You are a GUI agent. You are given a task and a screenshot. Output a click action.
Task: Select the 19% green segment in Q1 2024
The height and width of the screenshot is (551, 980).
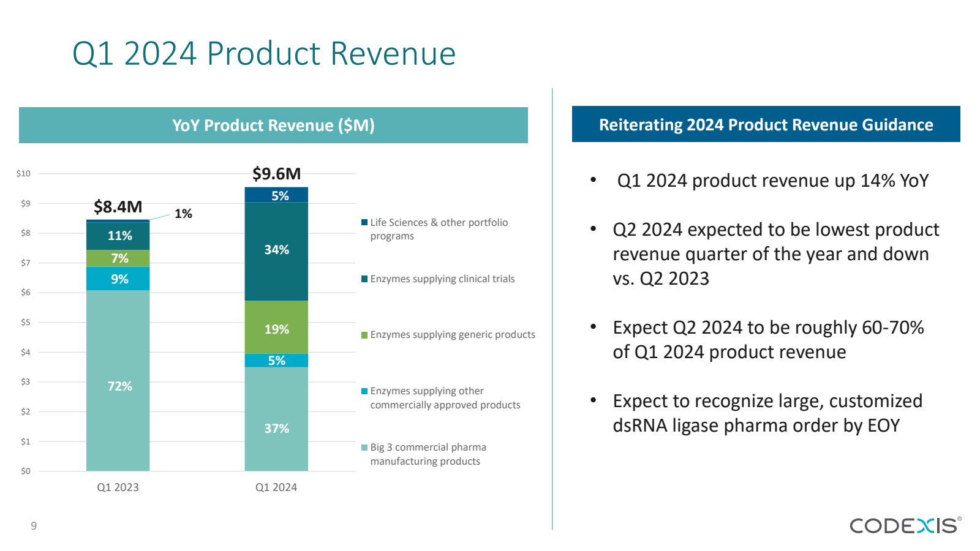click(276, 327)
